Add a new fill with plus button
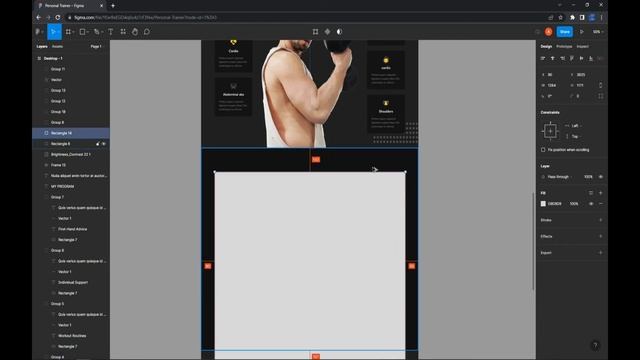 (x=600, y=193)
